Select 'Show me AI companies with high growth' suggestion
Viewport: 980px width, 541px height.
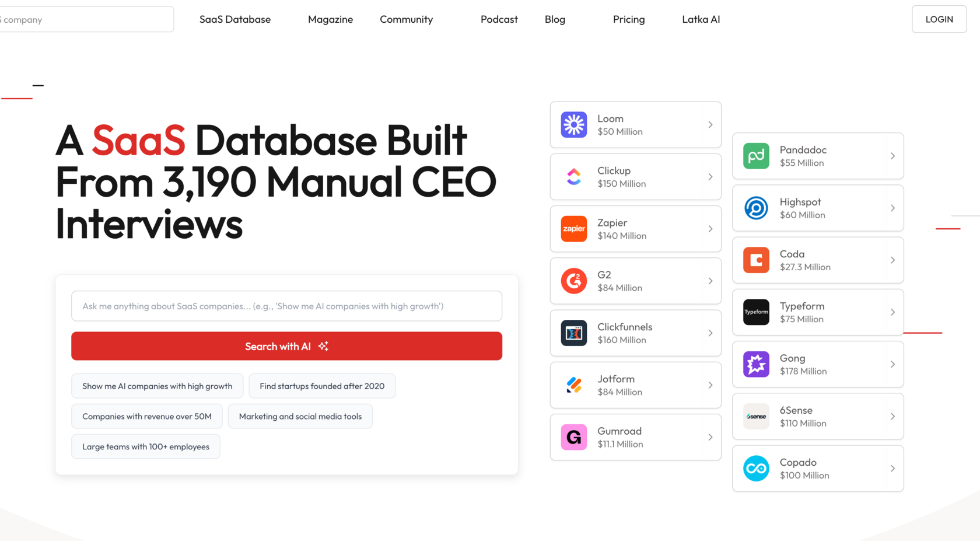157,386
